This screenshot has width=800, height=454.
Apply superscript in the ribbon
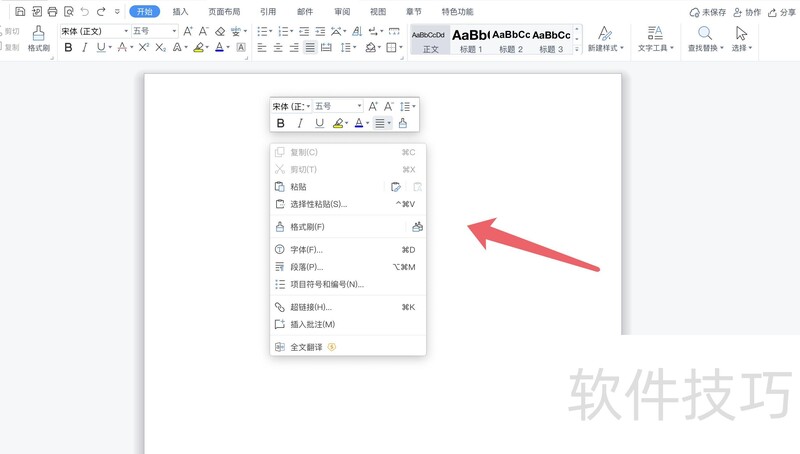pyautogui.click(x=144, y=47)
